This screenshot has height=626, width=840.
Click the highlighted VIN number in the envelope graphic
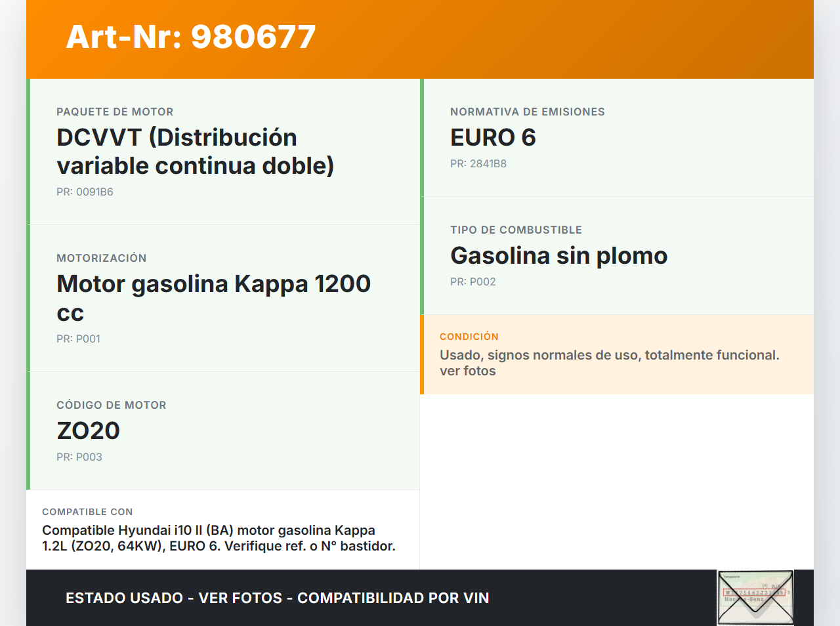click(754, 591)
